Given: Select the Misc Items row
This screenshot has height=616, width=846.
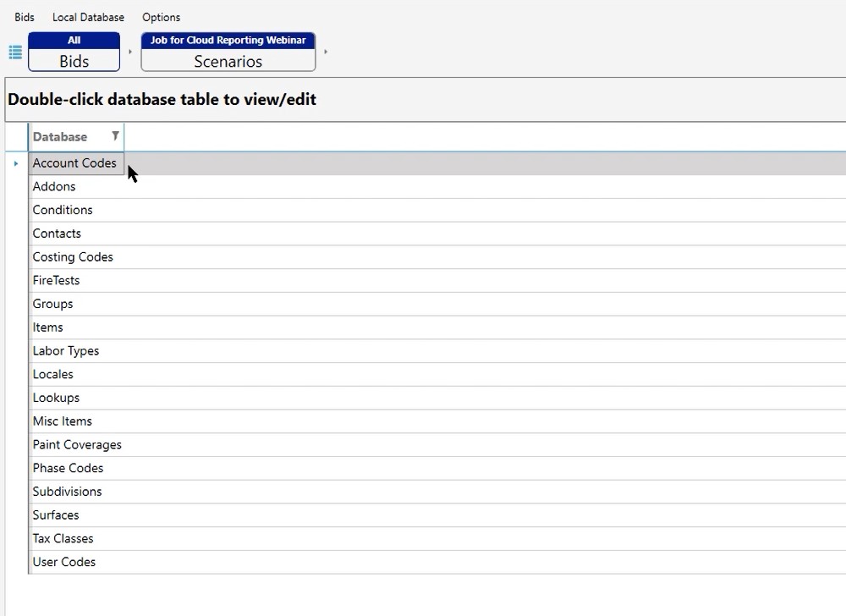Looking at the screenshot, I should click(63, 421).
